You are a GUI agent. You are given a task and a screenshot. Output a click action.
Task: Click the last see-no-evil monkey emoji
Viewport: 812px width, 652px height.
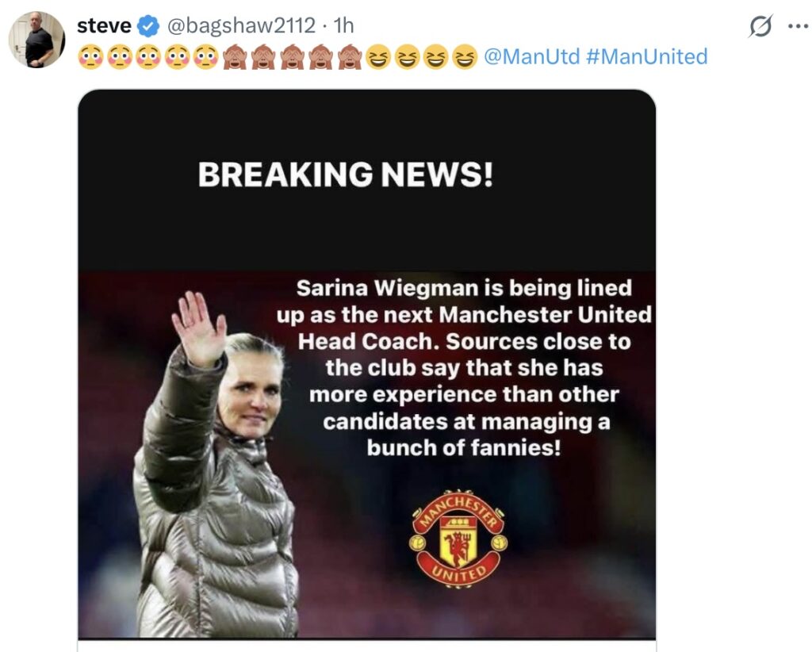pos(350,57)
